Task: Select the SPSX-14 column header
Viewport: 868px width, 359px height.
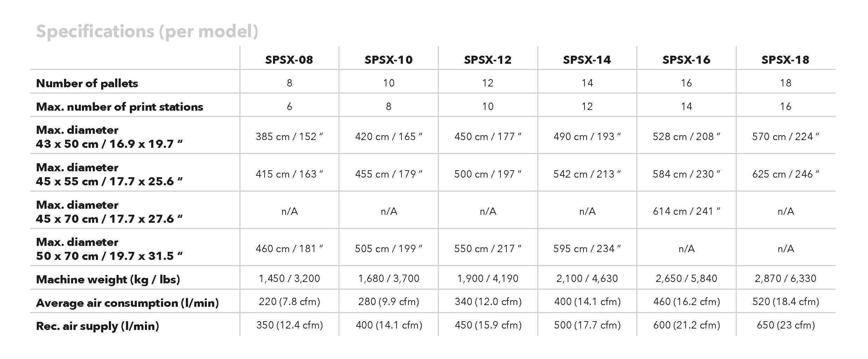Action: pyautogui.click(x=587, y=60)
